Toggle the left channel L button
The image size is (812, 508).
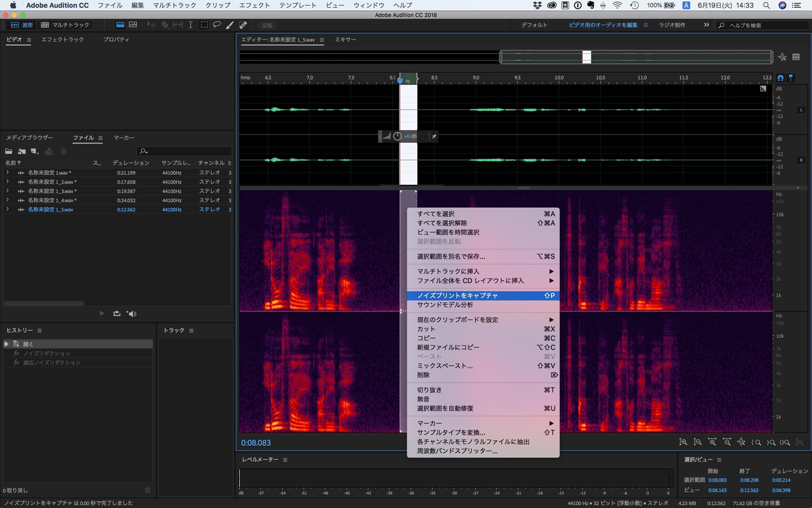click(801, 110)
